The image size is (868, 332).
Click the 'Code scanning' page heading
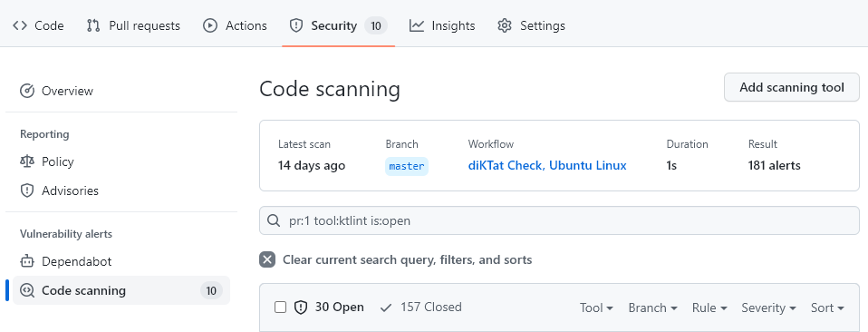pyautogui.click(x=330, y=89)
